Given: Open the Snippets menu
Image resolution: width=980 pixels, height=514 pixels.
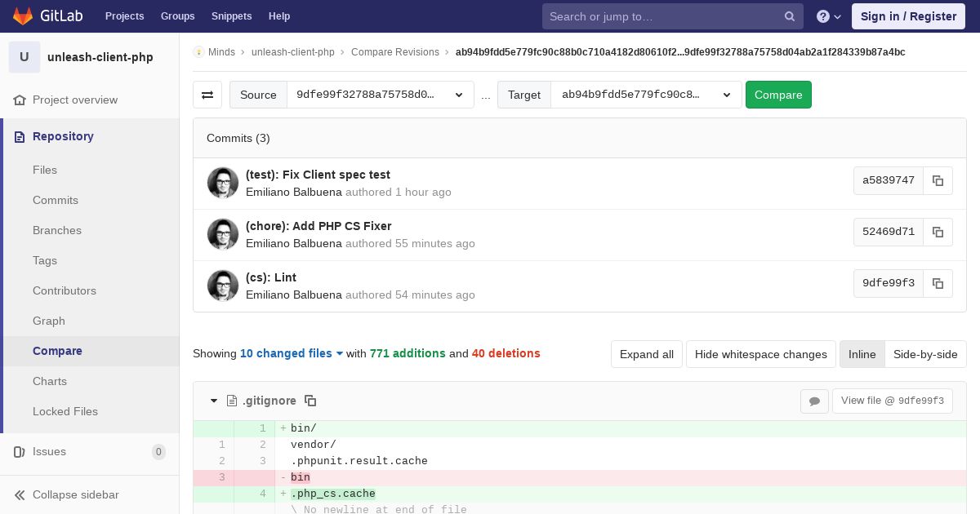Looking at the screenshot, I should 232,16.
